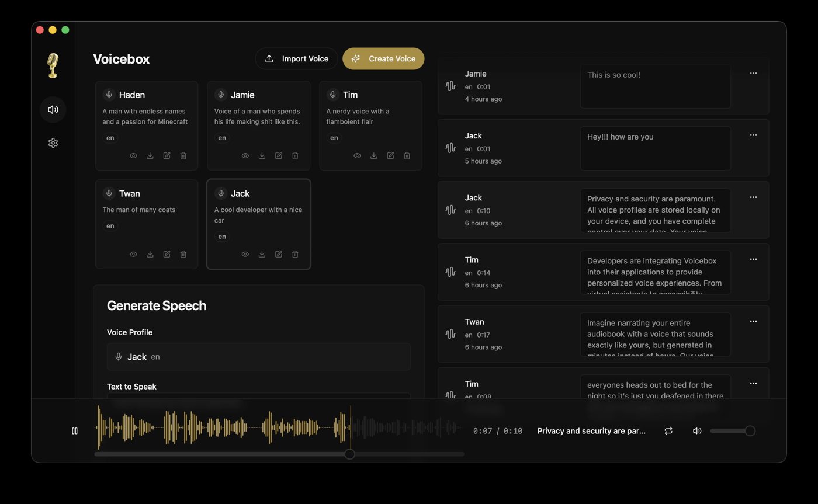Image resolution: width=818 pixels, height=504 pixels.
Task: Open more options for Jack's 0:10 clip
Action: tap(753, 197)
